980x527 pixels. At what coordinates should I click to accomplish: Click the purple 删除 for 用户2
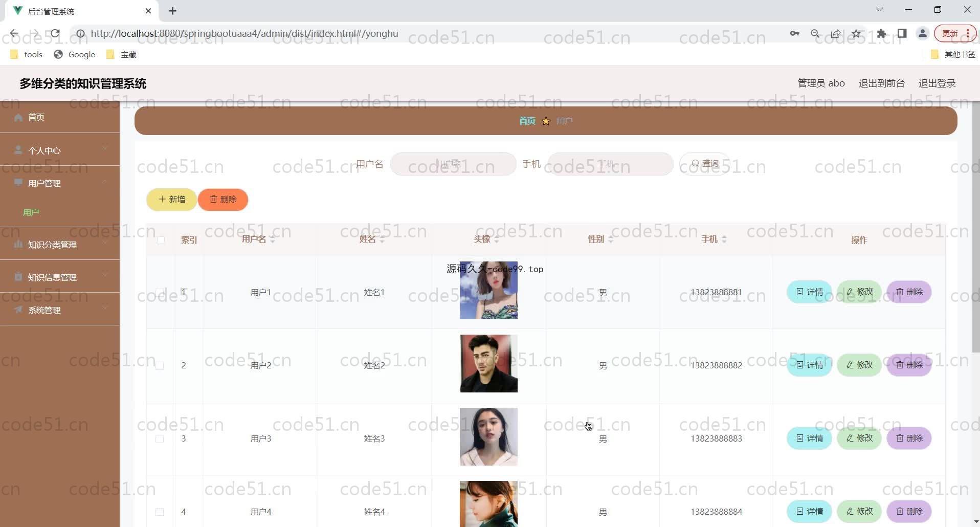coord(909,365)
